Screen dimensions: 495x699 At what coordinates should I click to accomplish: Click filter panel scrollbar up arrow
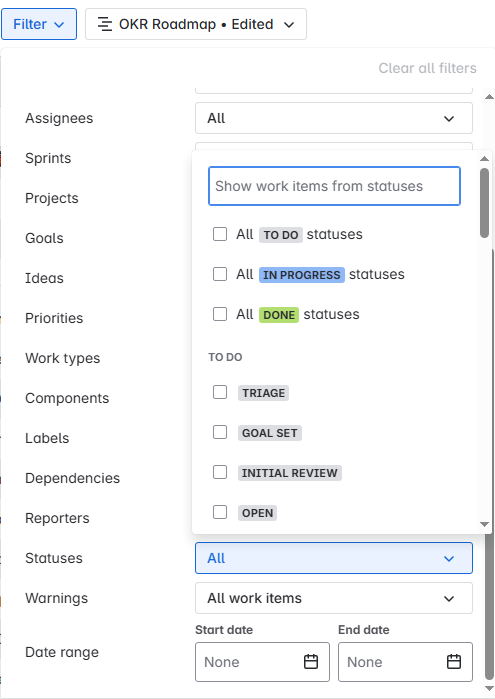[x=489, y=97]
